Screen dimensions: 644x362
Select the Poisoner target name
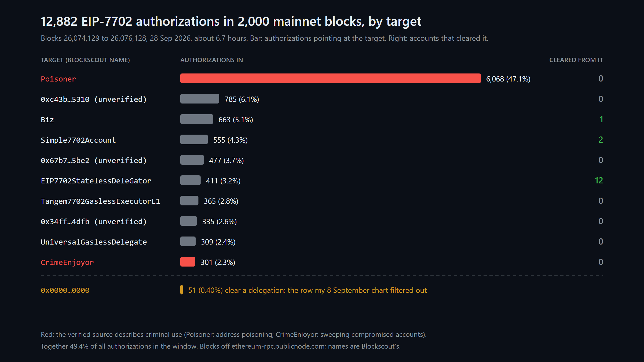coord(58,79)
